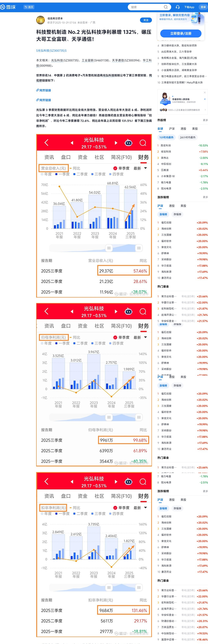The height and width of the screenshot is (644, 208).
Task: Open the 营业总收入(元) chart screenshot
Action: pyautogui.click(x=94, y=216)
